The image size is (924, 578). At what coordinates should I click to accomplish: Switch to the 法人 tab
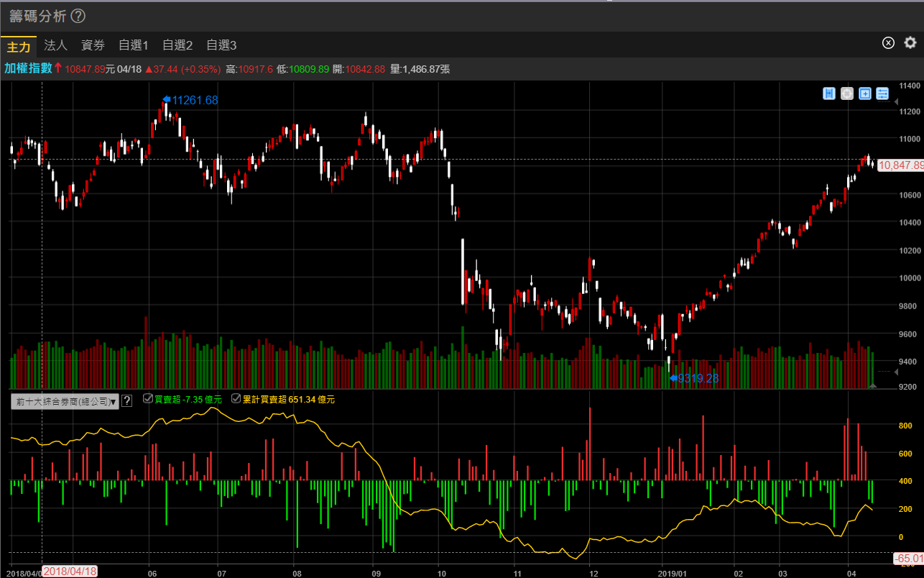coord(55,45)
